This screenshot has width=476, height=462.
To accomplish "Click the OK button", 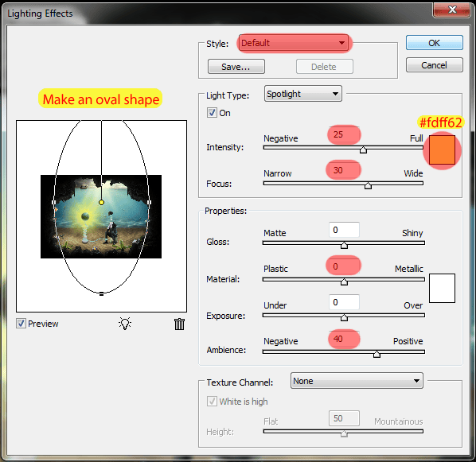I will pyautogui.click(x=435, y=43).
